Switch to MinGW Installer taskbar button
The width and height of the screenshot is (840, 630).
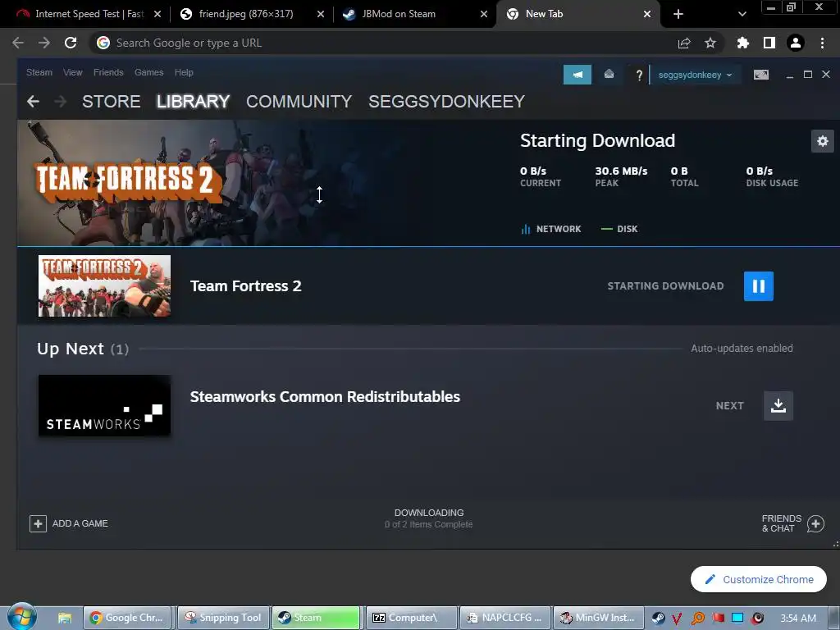tap(598, 618)
